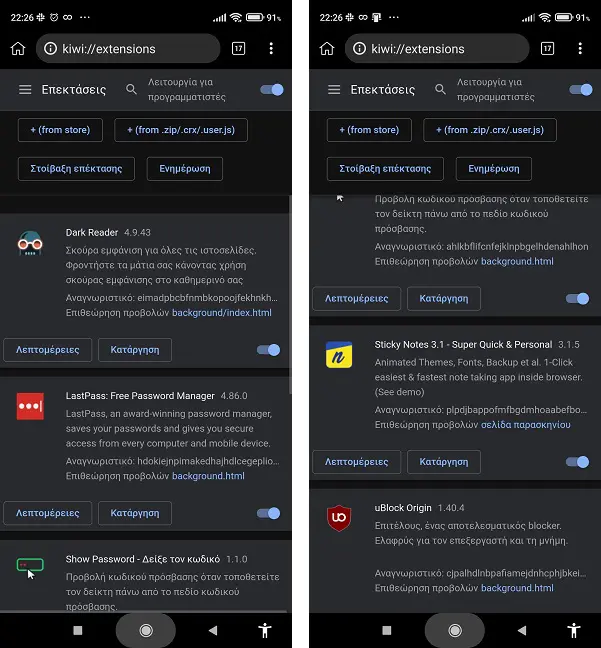Viewport: 601px width, 648px height.
Task: Click 'Sticky Notes 3.1 - Super Quick & Personal' title
Action: click(463, 344)
